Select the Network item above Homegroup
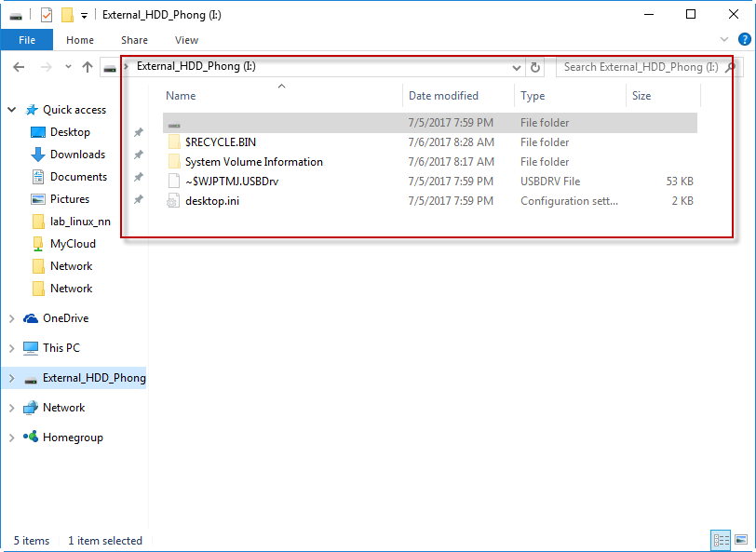 (x=63, y=408)
